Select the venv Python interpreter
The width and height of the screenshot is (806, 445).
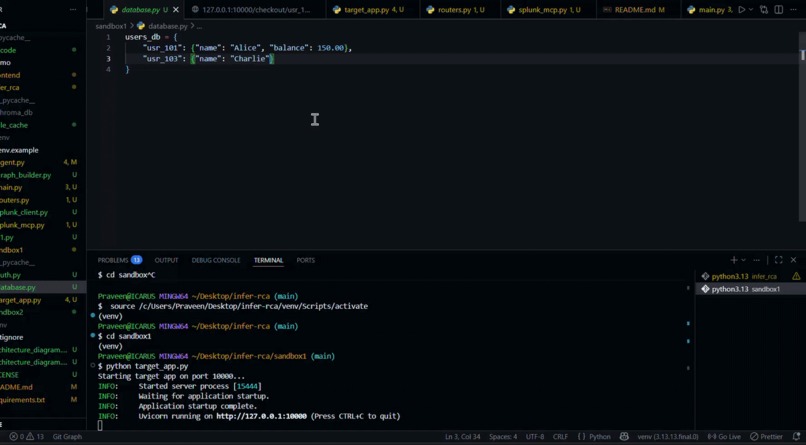click(x=668, y=436)
